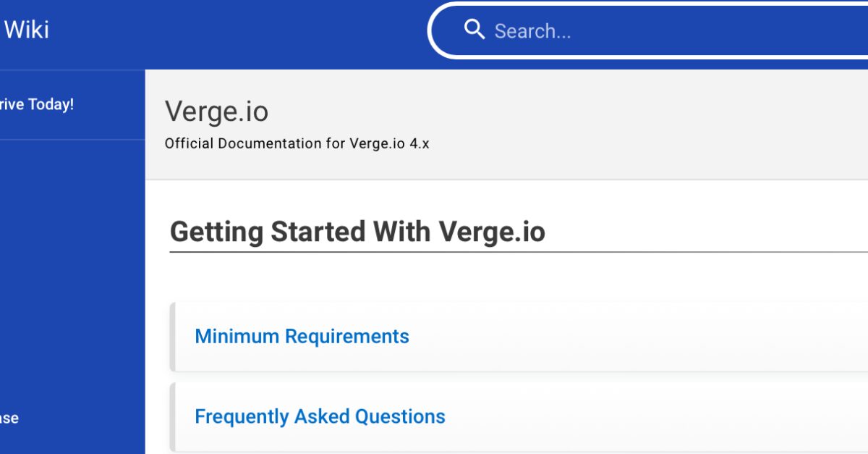This screenshot has width=868, height=454.
Task: Click the Wiki logo in the header
Action: point(27,29)
